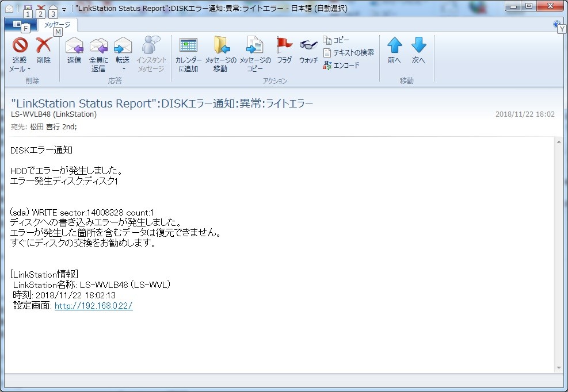568x392 pixels.
Task: Click the インスタントメッセージ icon
Action: (151, 45)
